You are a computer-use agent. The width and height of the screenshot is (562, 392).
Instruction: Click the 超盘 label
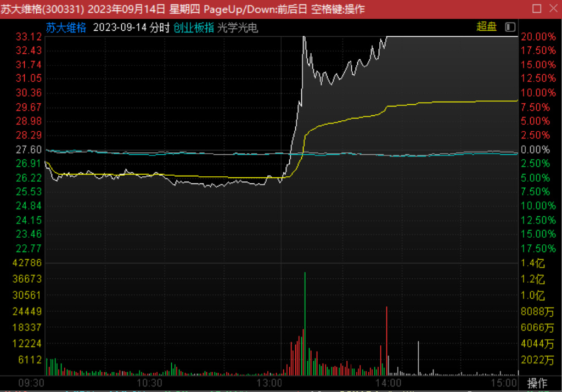coord(486,27)
